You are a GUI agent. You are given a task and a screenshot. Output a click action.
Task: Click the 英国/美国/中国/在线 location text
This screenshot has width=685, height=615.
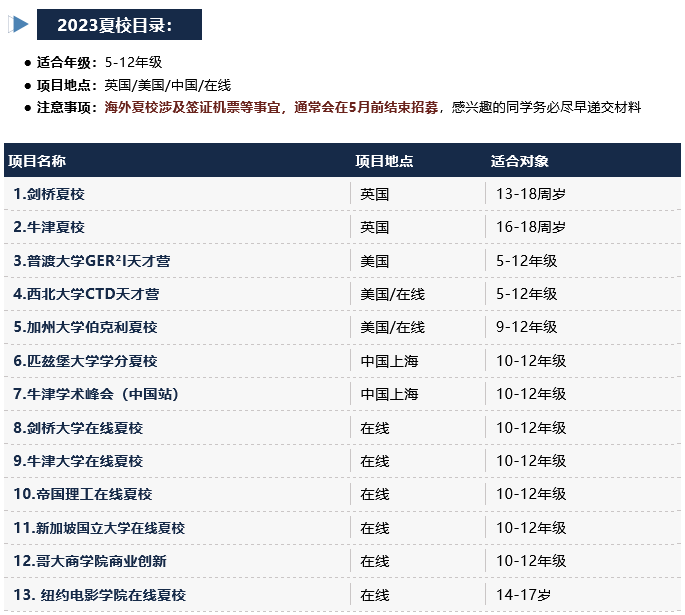167,85
